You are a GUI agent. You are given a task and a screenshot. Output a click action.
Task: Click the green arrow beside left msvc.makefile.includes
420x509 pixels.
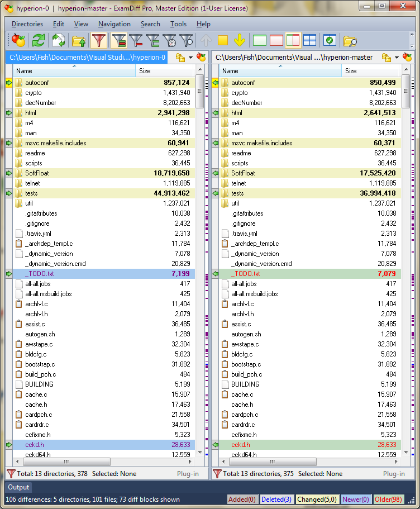[x=9, y=143]
